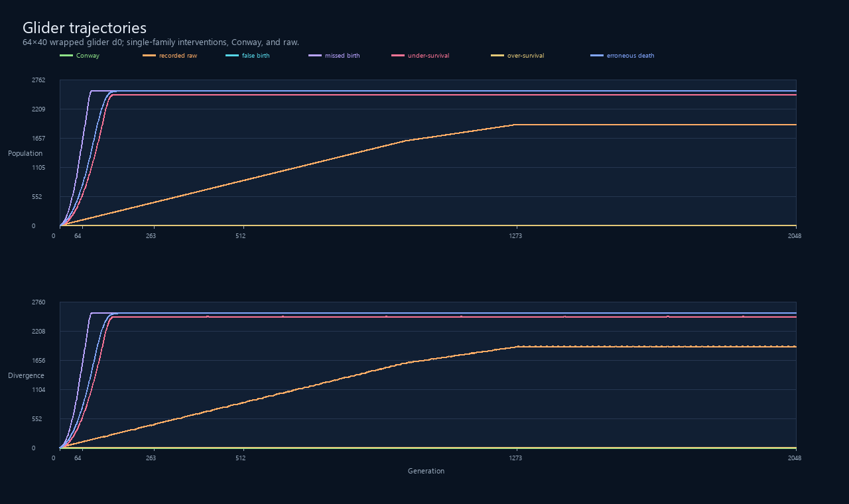This screenshot has height=504, width=849.
Task: Click the 263 x-axis tick under Population chart
Action: [x=151, y=236]
